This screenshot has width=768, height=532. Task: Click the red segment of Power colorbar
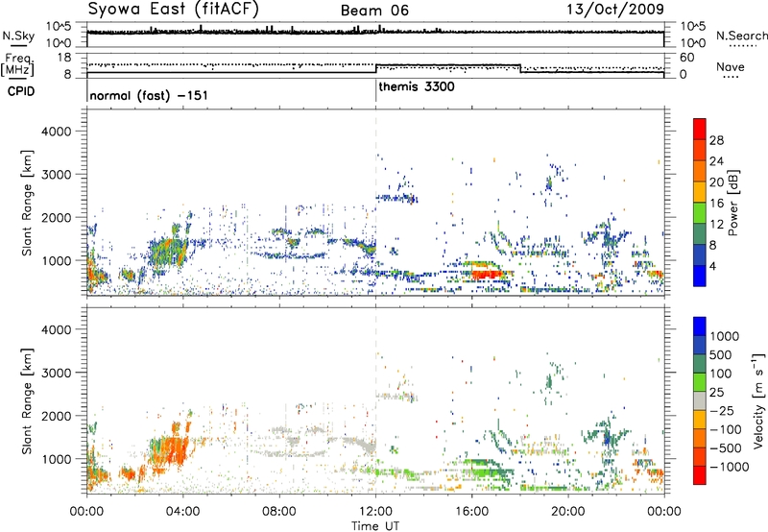click(x=700, y=129)
